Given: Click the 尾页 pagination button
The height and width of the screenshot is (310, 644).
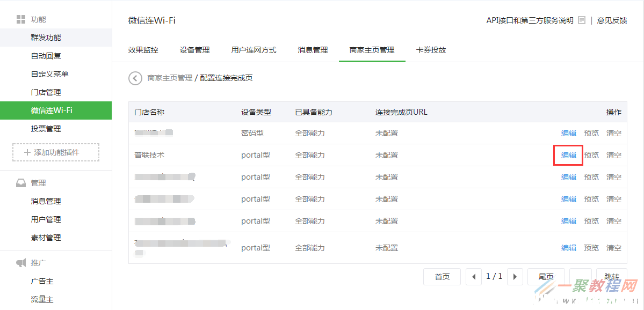Looking at the screenshot, I should (546, 277).
